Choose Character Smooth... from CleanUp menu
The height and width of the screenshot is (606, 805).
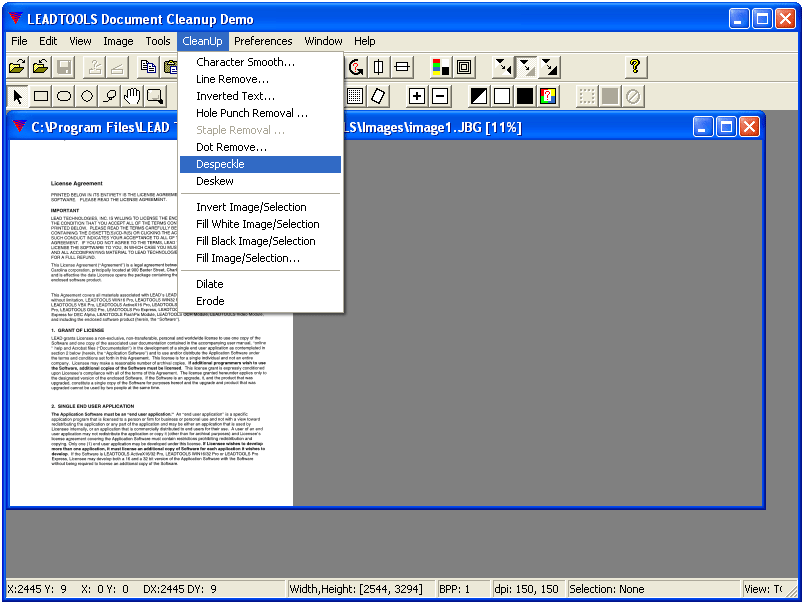click(x=260, y=62)
